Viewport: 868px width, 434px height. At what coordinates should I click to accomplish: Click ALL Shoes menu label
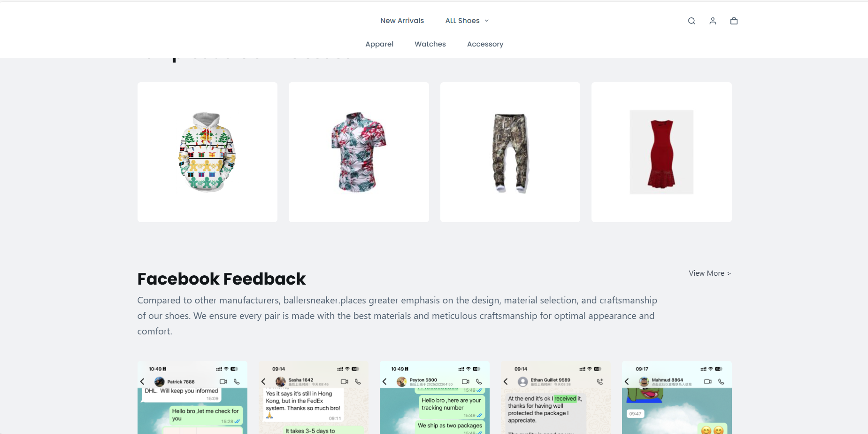point(462,21)
